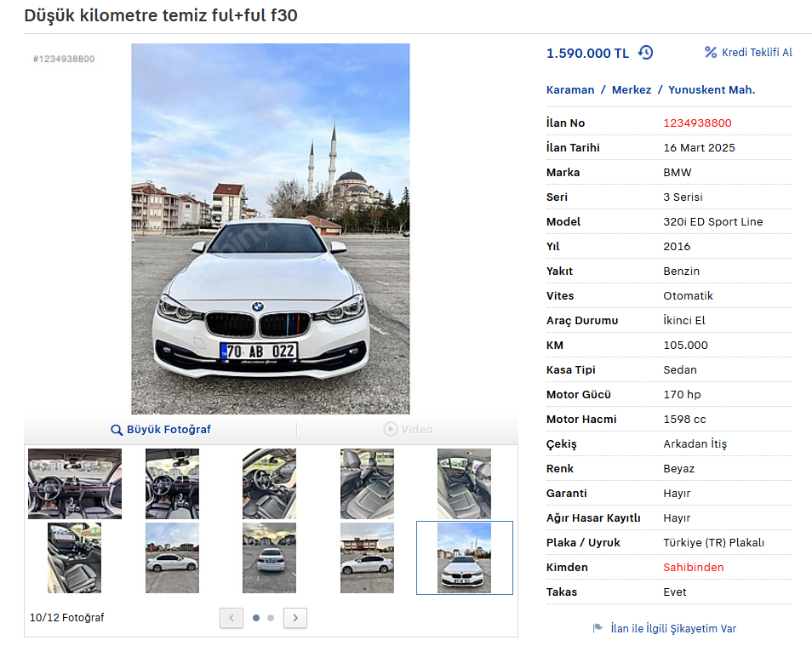Image resolution: width=812 pixels, height=646 pixels.
Task: Click Kredi Teklifi Al link
Action: pyautogui.click(x=757, y=53)
